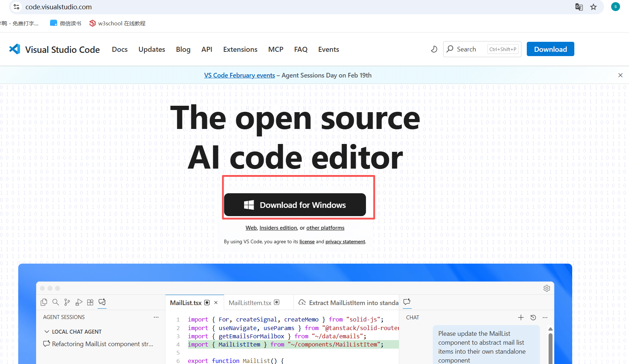Image resolution: width=629 pixels, height=364 pixels.
Task: Open chat panel more options ellipsis
Action: point(545,317)
